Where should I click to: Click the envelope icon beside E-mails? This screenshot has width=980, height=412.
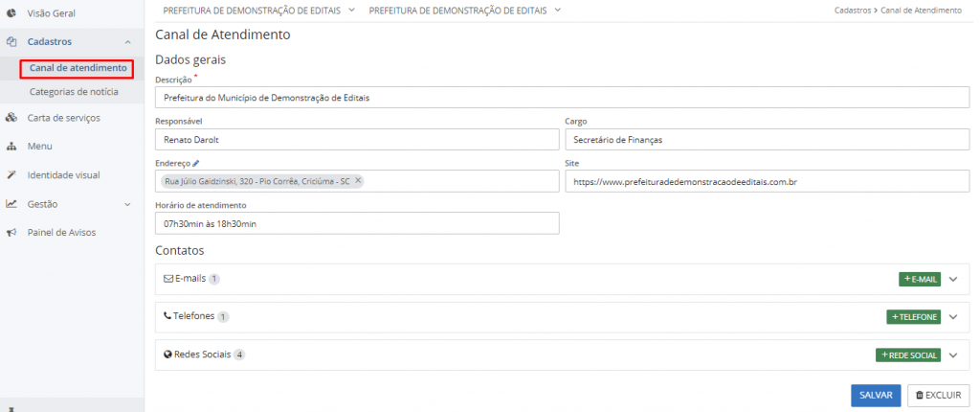coord(167,279)
